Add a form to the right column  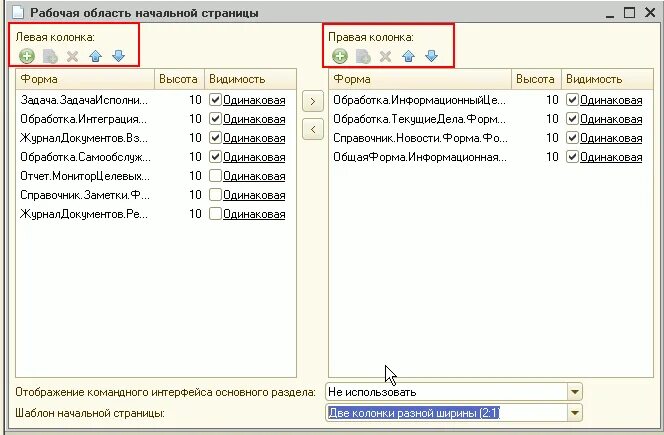pos(340,56)
